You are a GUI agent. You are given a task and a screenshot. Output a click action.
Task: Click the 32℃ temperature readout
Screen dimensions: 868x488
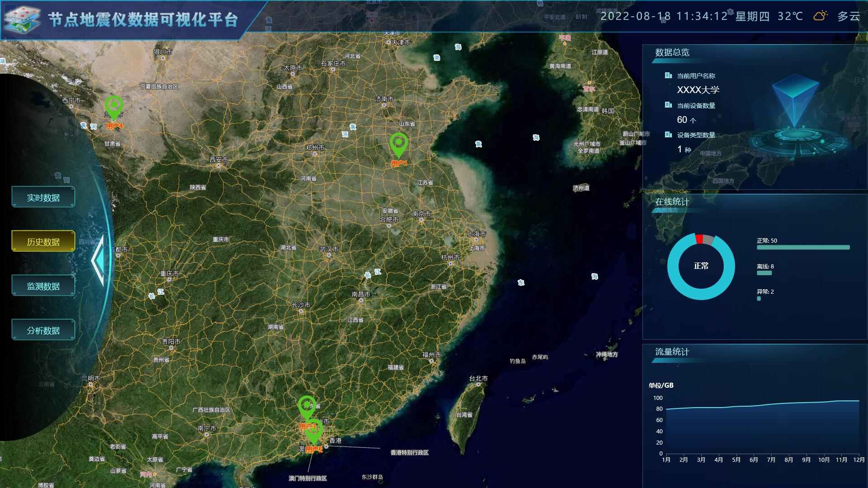pyautogui.click(x=790, y=16)
